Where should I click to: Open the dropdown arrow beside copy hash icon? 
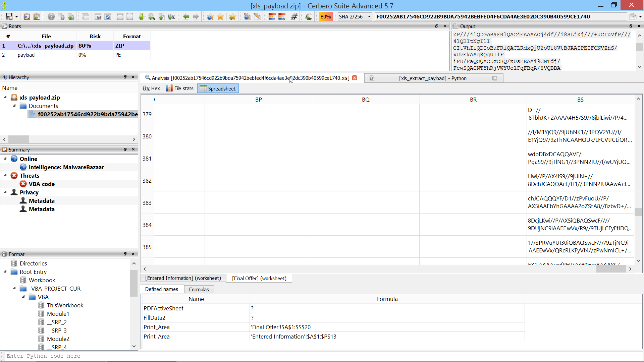click(x=640, y=16)
